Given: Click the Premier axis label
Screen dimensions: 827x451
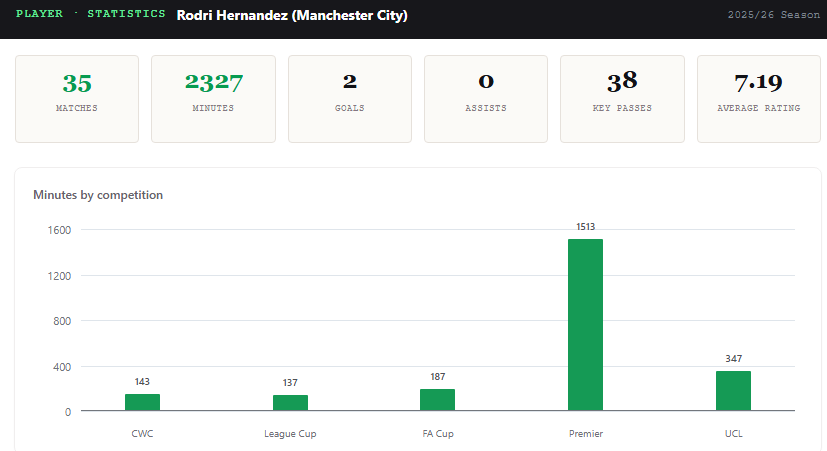Looking at the screenshot, I should (586, 434).
